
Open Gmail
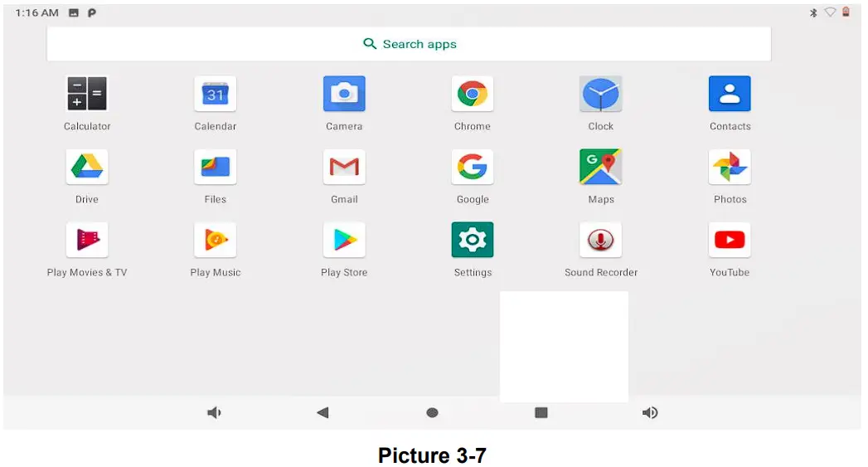click(344, 167)
